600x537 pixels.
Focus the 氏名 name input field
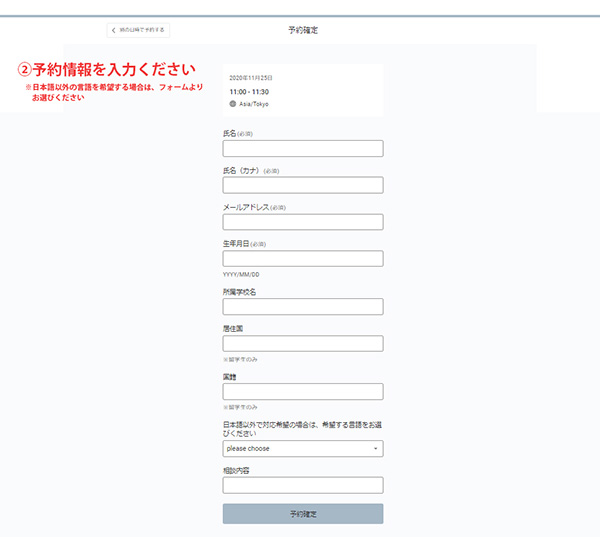pos(302,149)
